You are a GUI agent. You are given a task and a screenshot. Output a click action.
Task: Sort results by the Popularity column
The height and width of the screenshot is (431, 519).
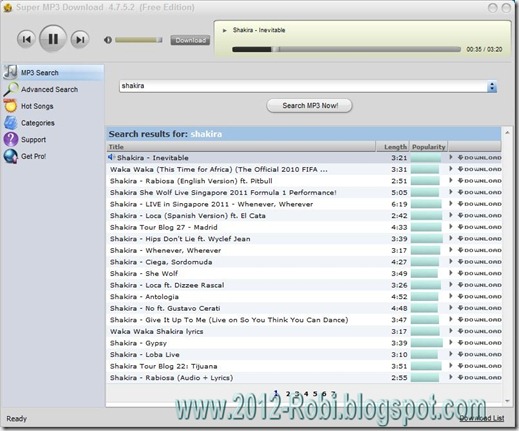(428, 147)
